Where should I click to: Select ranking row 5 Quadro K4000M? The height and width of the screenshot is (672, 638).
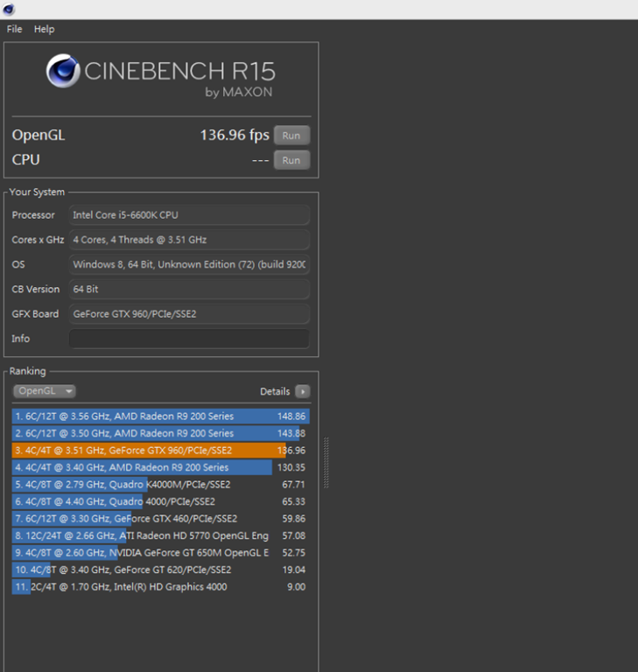(x=161, y=485)
